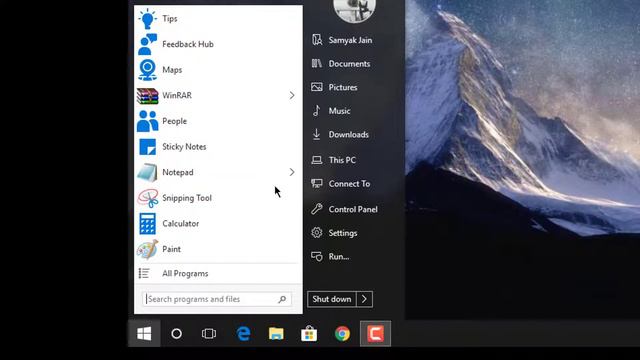This screenshot has height=360, width=640.
Task: Click the "WinRAR" text
Action: (177, 96)
